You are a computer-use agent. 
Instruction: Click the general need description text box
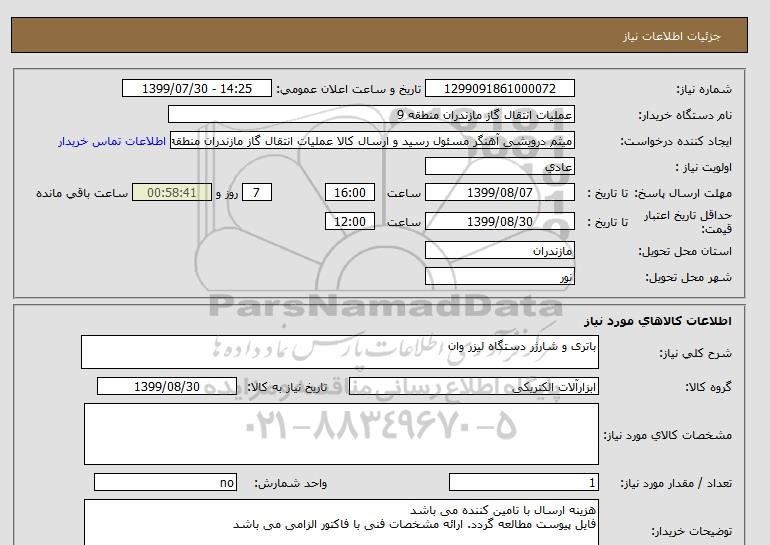(340, 352)
